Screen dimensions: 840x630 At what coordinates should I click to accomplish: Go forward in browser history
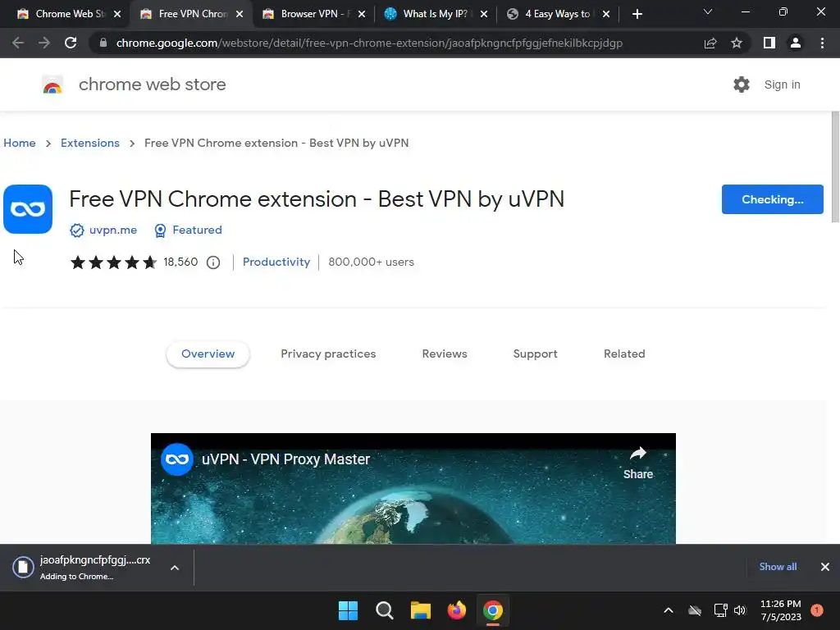(x=44, y=43)
